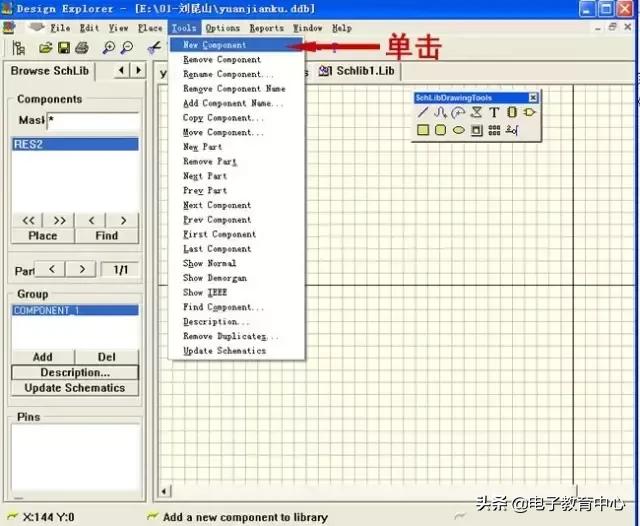Click the Add button in Group
The height and width of the screenshot is (526, 640).
pos(43,357)
